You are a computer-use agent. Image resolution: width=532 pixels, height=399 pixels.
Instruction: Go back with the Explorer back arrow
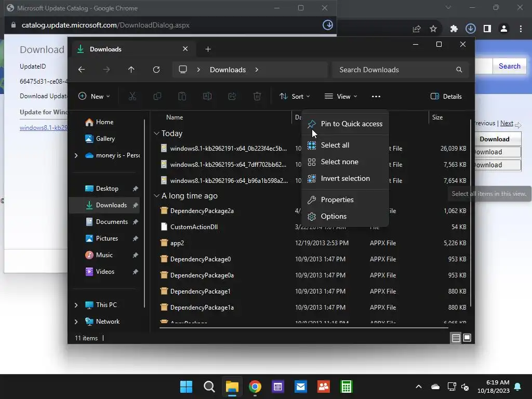82,70
